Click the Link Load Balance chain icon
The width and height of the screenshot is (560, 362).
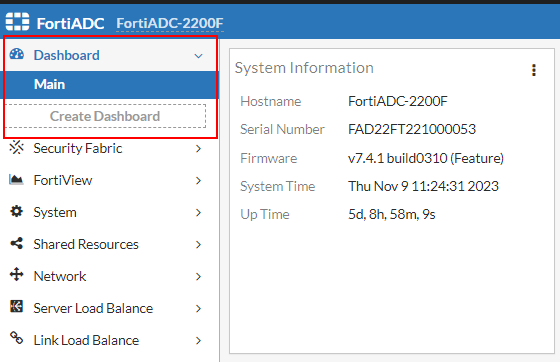16,338
